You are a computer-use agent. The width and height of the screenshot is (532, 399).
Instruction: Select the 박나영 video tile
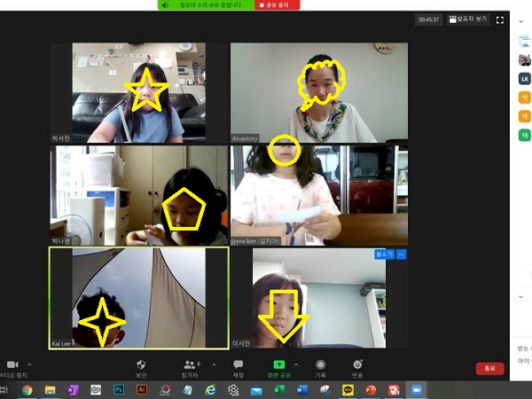(x=139, y=196)
